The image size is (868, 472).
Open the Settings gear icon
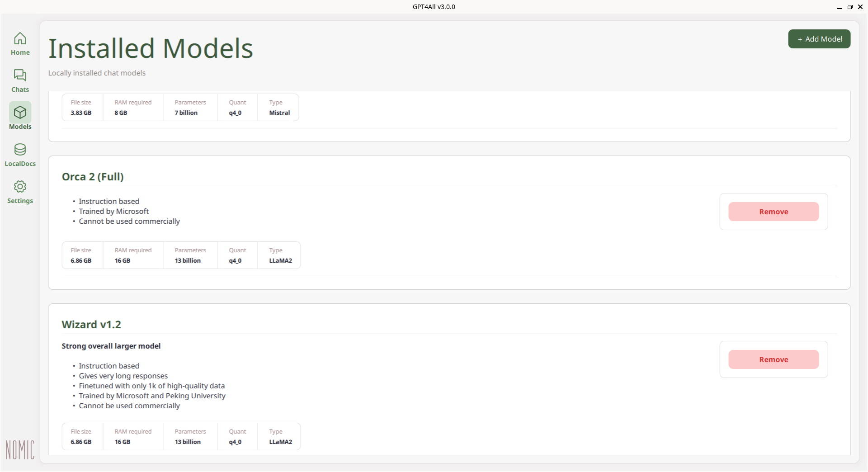pyautogui.click(x=20, y=186)
